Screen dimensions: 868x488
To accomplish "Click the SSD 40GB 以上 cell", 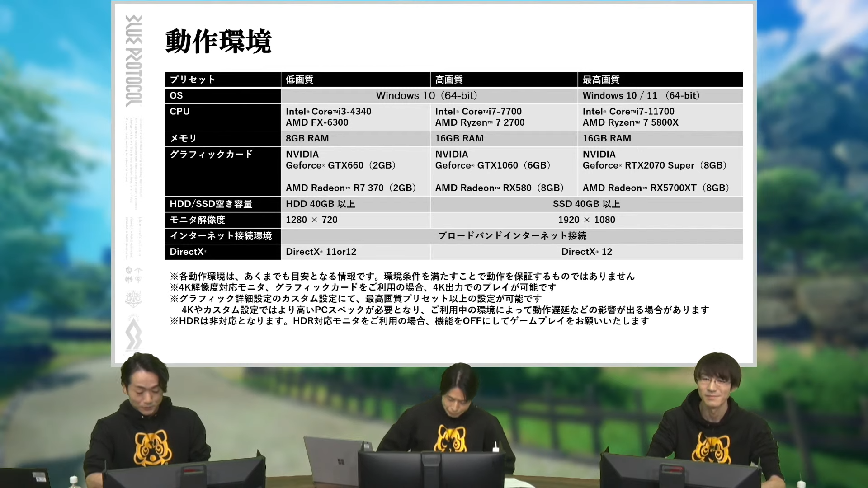I will 587,204.
